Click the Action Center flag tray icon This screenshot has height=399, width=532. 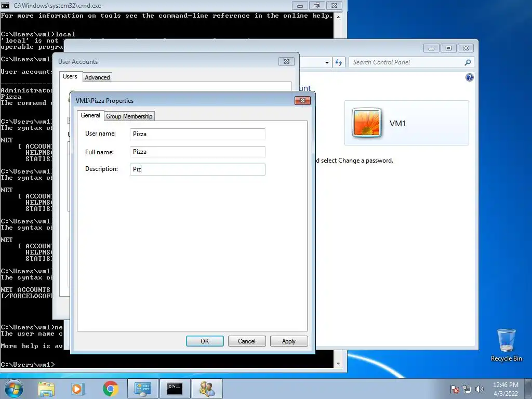click(x=455, y=389)
